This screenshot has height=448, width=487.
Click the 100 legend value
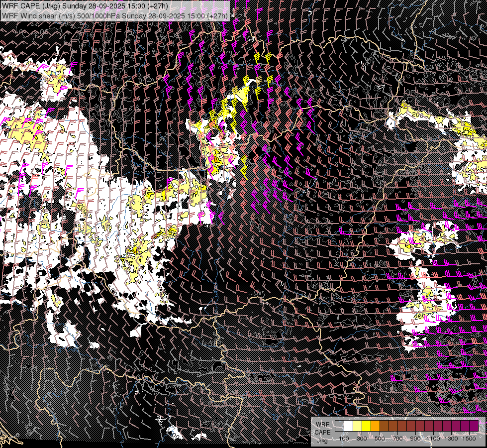click(x=344, y=439)
